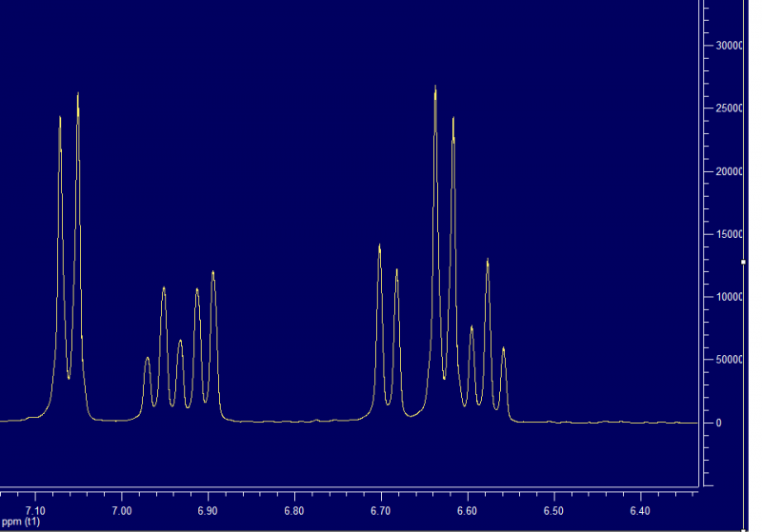
Task: Select the mid-edge resize handle on right border
Action: point(743,262)
